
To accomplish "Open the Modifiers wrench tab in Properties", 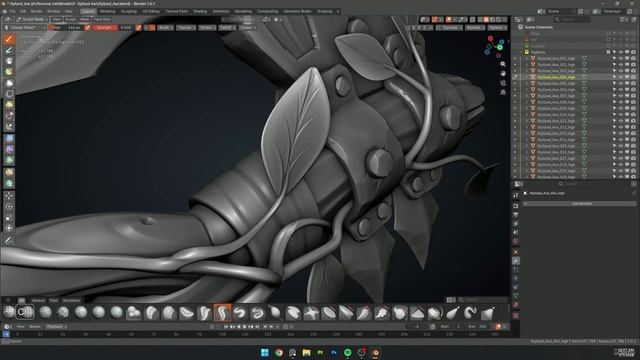I will [x=516, y=260].
